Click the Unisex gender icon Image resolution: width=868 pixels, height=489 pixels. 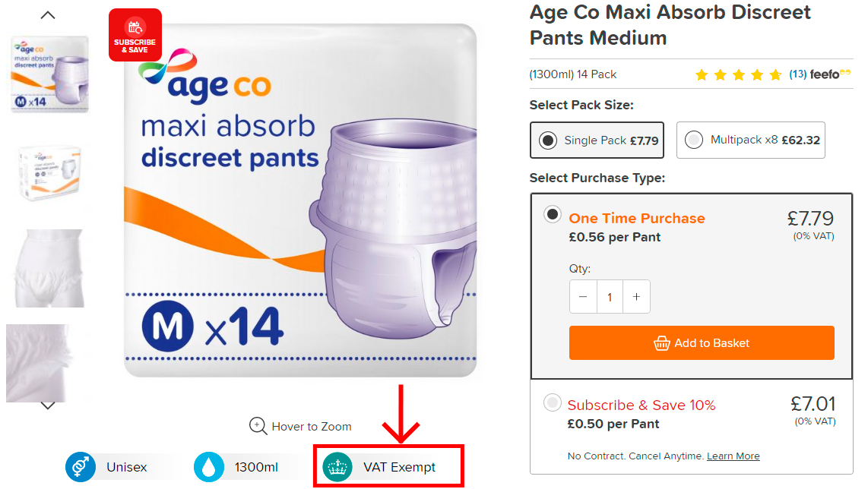pyautogui.click(x=81, y=467)
